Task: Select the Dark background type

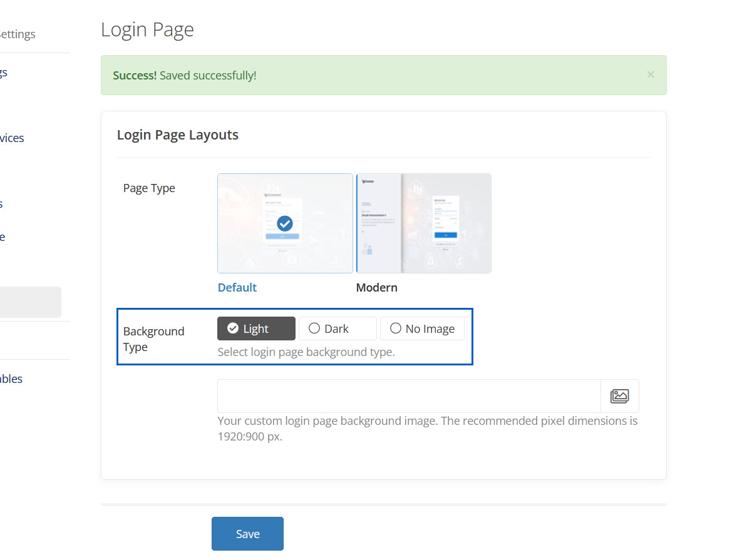Action: click(x=337, y=328)
